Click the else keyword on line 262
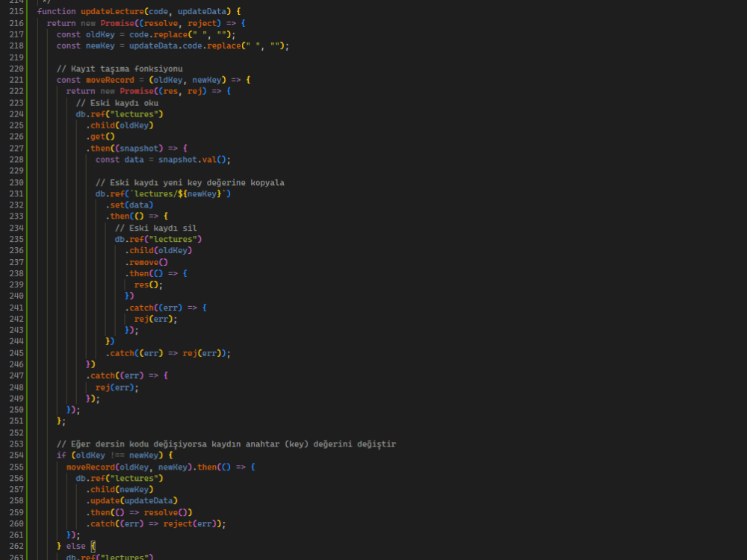Viewport: 747px width, 560px height. 75,547
